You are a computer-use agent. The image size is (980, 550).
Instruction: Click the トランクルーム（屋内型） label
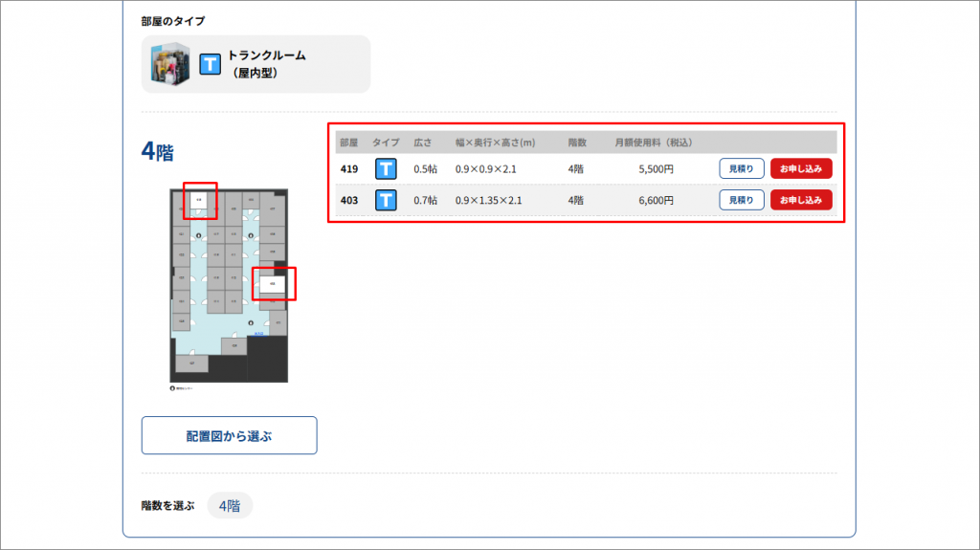(x=266, y=64)
